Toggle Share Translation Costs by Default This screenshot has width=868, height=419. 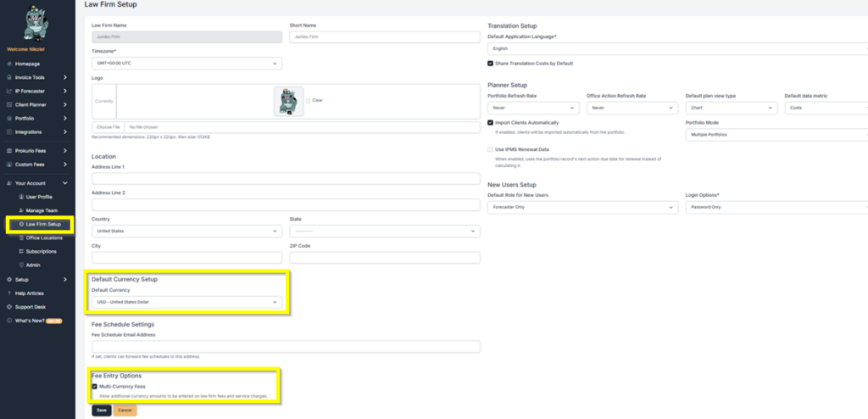(491, 63)
